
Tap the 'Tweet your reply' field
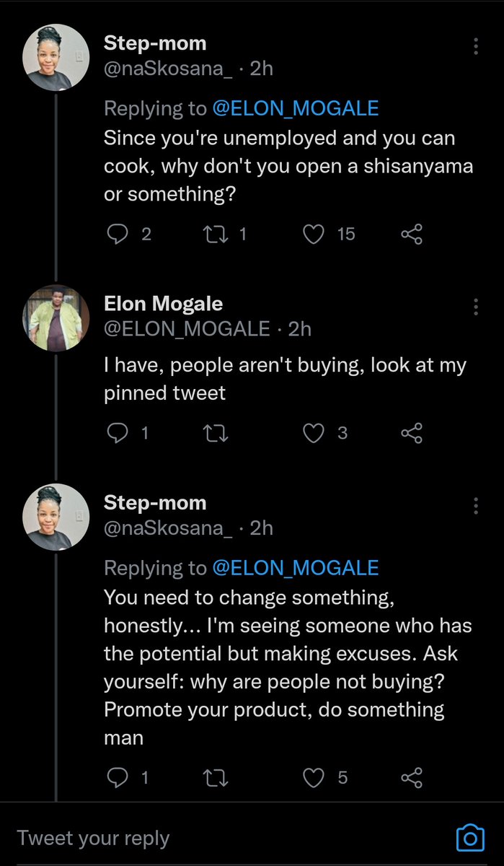pos(216,838)
